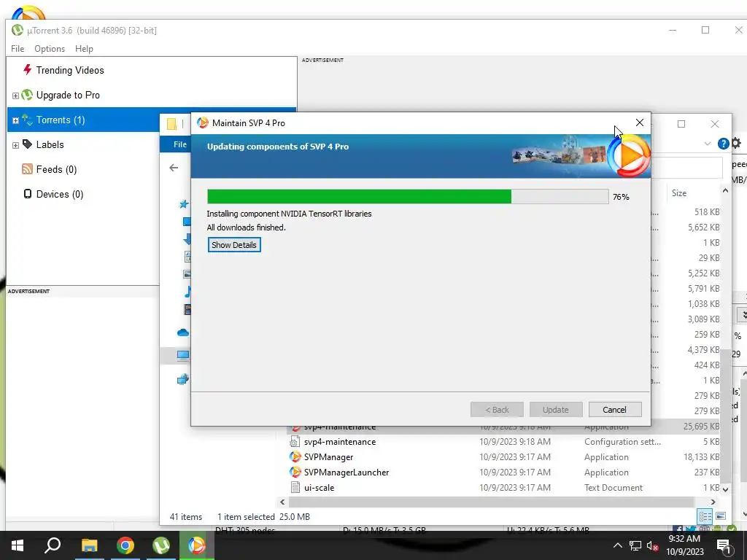Open uTorrent Options menu

(50, 49)
